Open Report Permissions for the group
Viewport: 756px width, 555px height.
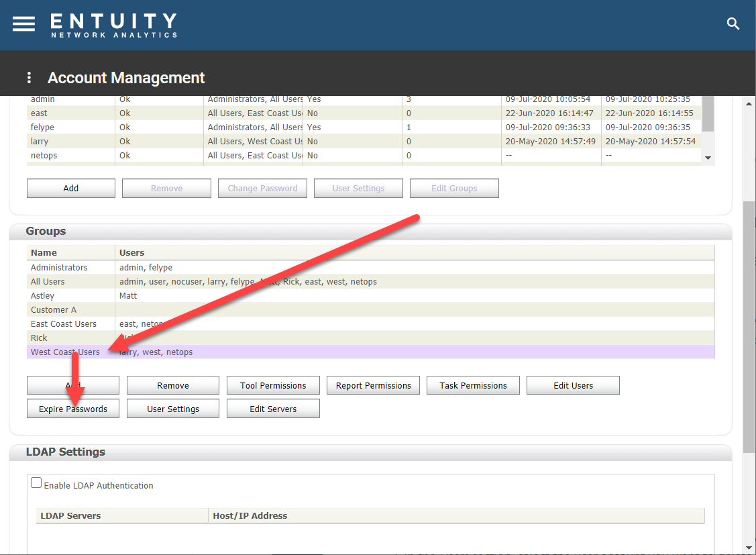pos(373,386)
